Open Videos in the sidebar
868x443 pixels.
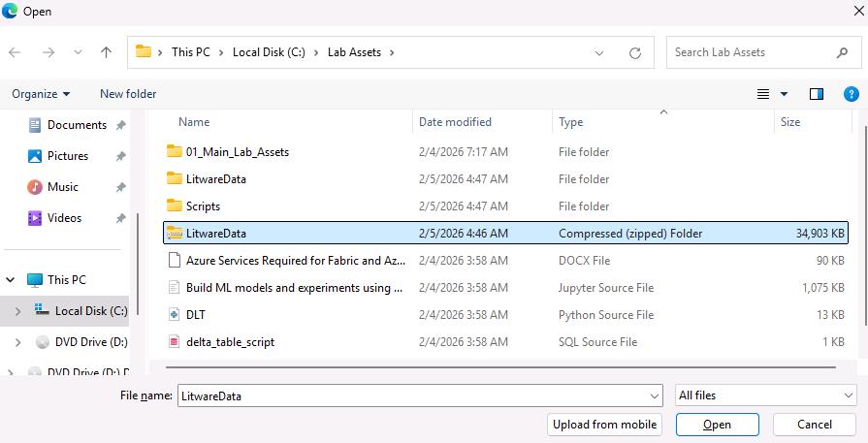point(64,218)
